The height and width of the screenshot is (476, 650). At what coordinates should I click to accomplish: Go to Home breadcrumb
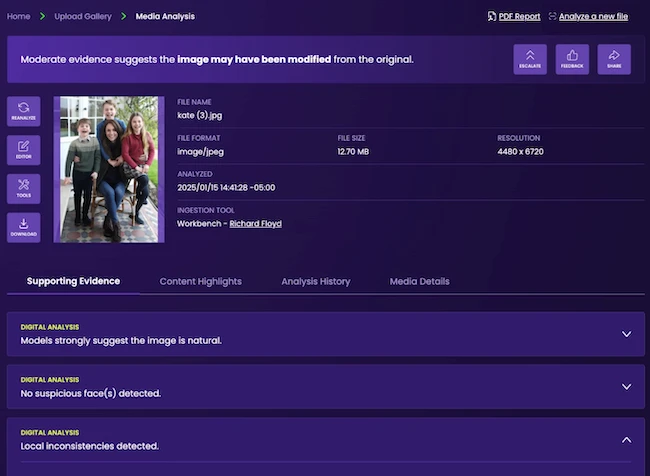click(19, 17)
